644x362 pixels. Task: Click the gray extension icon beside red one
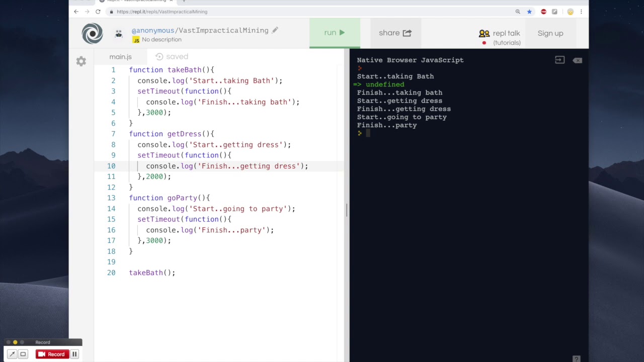555,12
